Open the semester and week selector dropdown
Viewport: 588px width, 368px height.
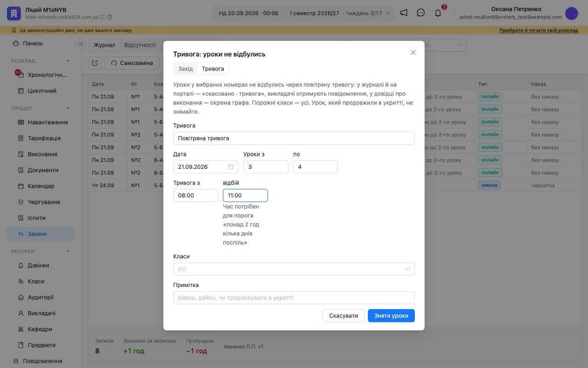tap(339, 13)
